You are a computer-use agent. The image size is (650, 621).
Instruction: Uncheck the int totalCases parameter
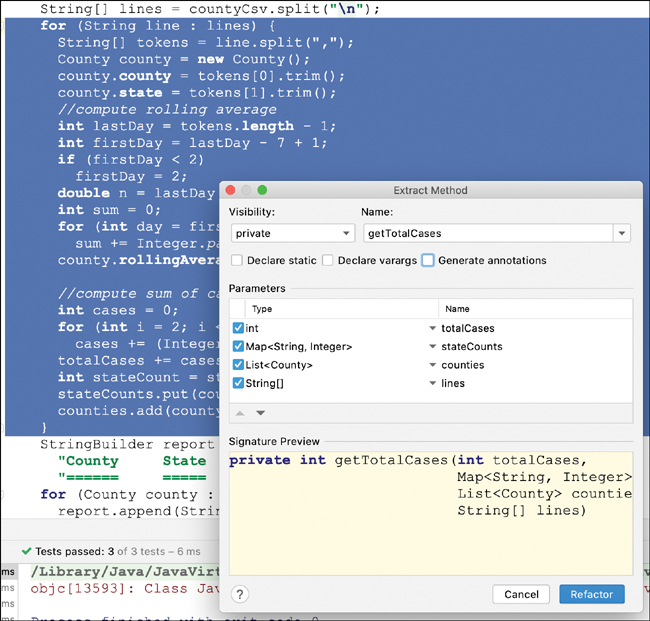pos(238,328)
